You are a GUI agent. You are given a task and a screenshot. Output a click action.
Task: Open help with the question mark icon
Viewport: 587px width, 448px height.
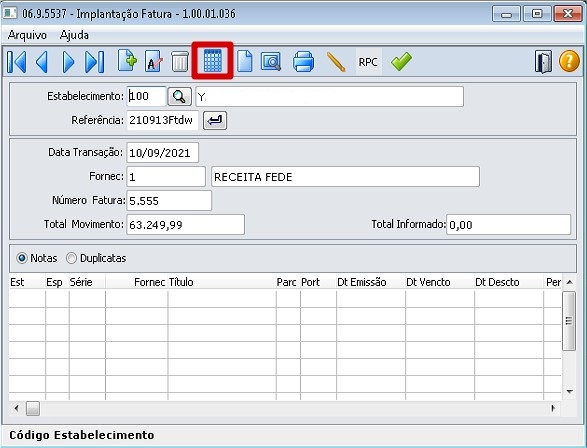point(569,61)
